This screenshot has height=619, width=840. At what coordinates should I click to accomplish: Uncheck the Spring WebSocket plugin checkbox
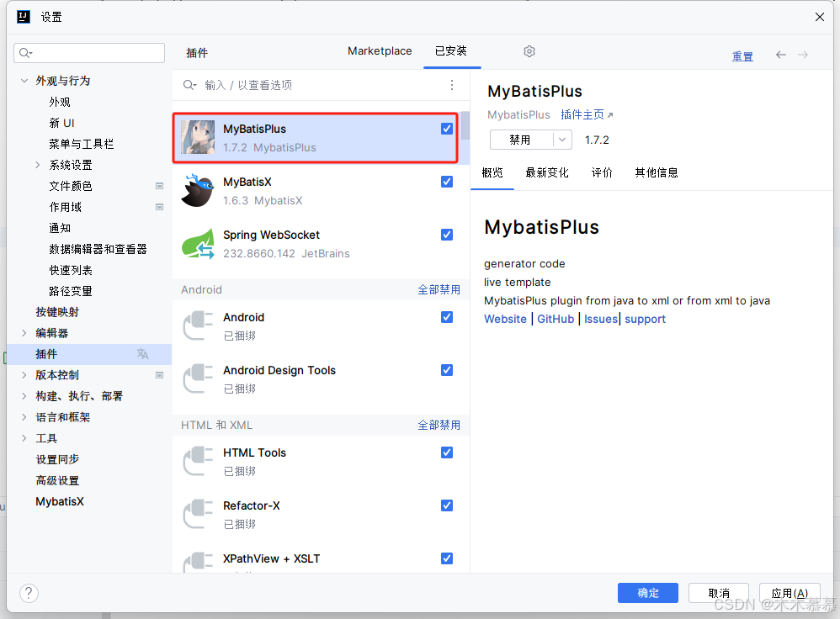[x=447, y=235]
